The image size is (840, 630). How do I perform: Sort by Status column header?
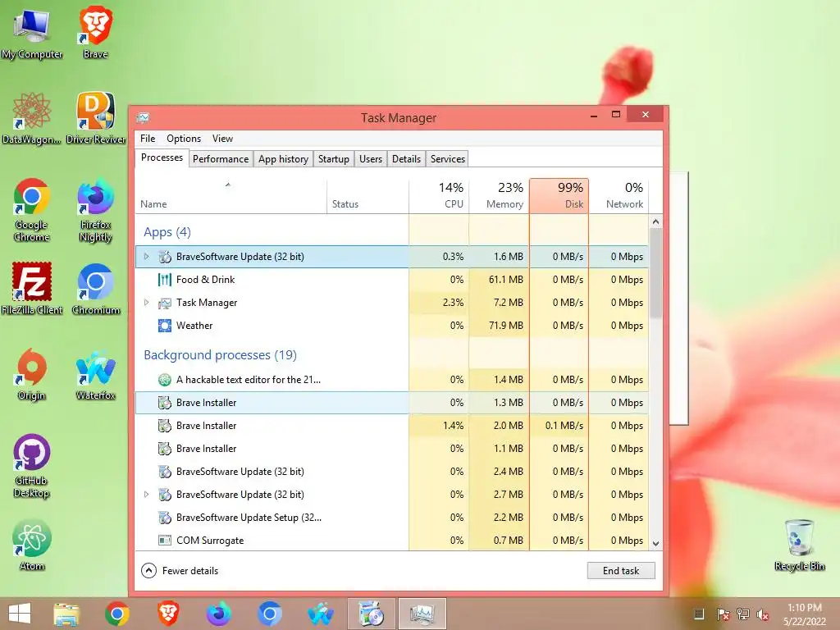pos(368,196)
